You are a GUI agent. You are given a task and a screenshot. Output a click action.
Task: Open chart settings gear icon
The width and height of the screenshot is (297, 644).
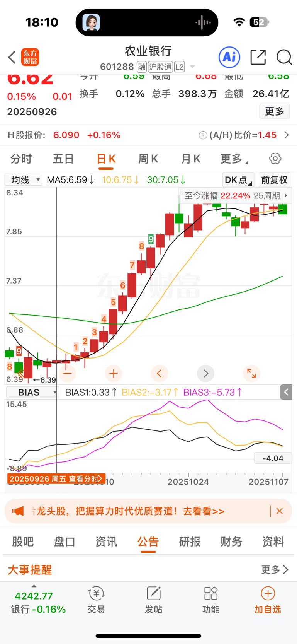click(275, 159)
